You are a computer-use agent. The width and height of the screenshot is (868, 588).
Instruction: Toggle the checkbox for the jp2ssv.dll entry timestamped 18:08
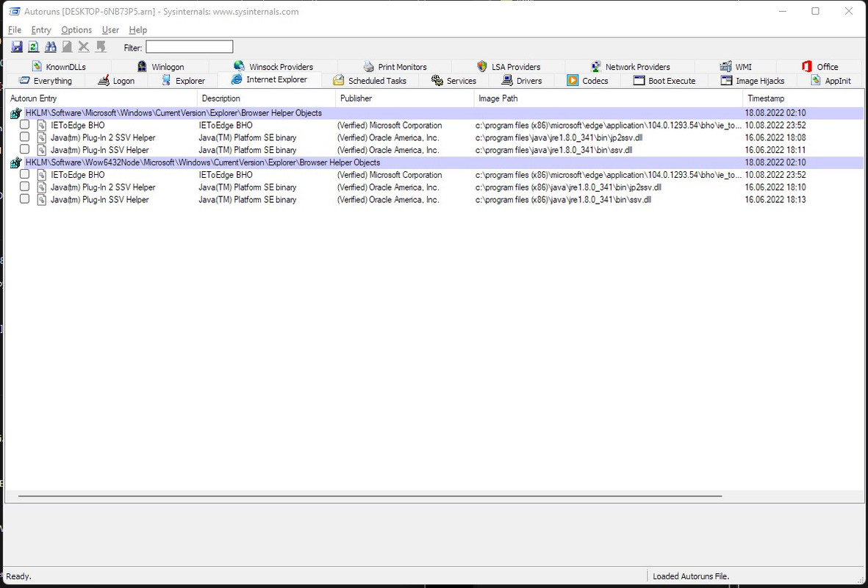click(x=24, y=137)
